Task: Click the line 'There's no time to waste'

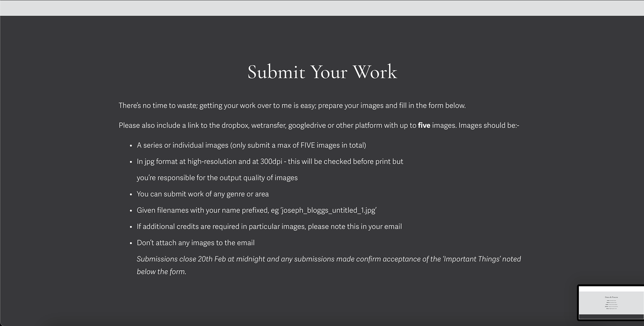Action: (x=292, y=106)
